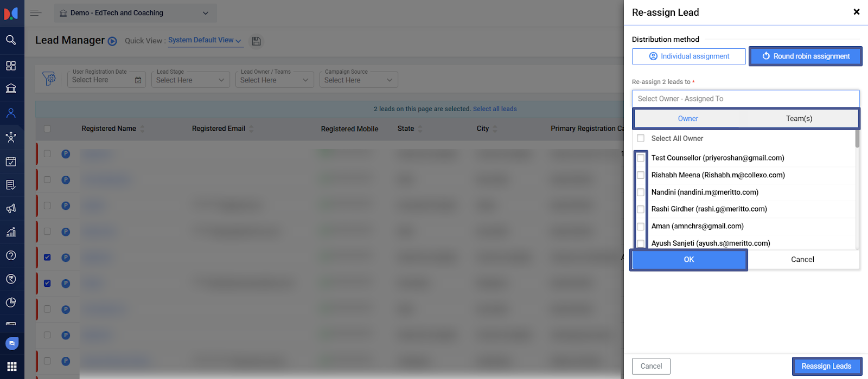Select the Nandini owner checkbox
The width and height of the screenshot is (868, 379).
pos(641,192)
